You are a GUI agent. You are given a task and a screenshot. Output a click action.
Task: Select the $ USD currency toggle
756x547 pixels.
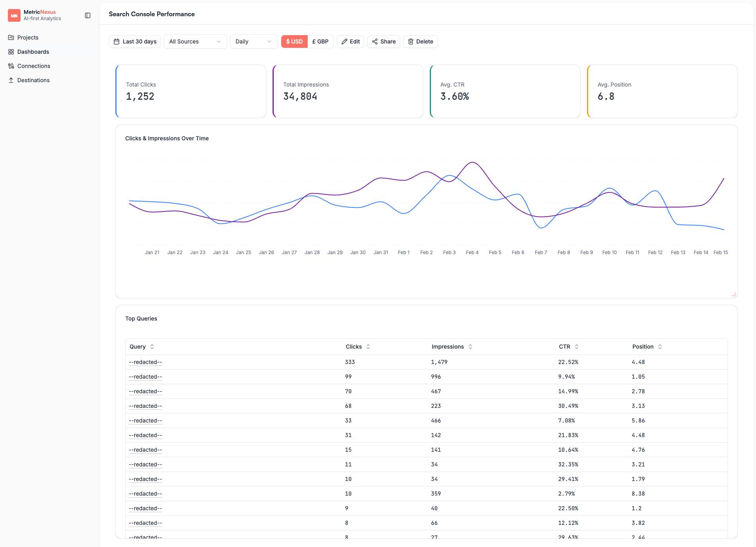[x=294, y=41]
